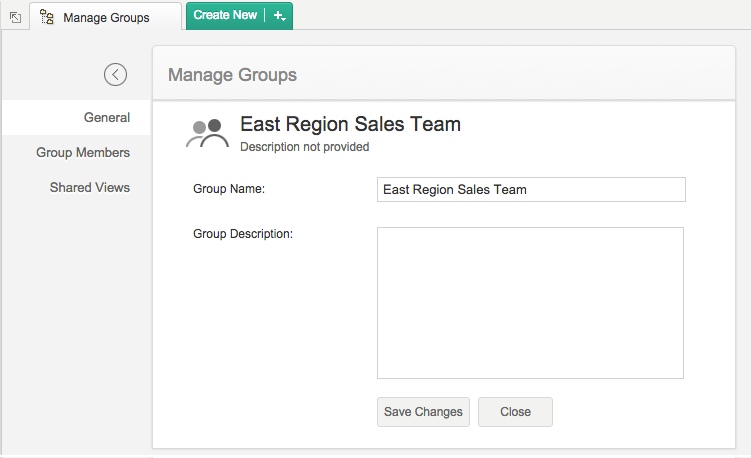Open the Group Members section
Viewport: 751px width, 458px height.
[x=83, y=152]
